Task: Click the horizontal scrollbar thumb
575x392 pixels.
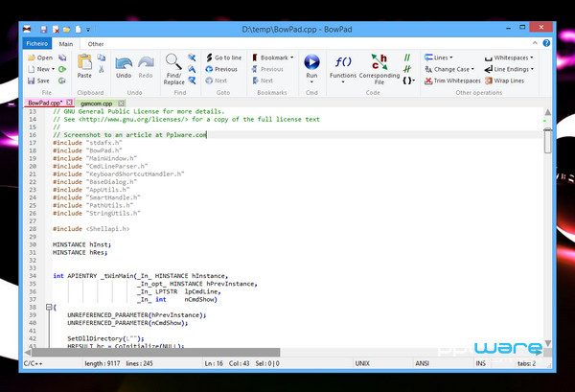Action: 156,353
